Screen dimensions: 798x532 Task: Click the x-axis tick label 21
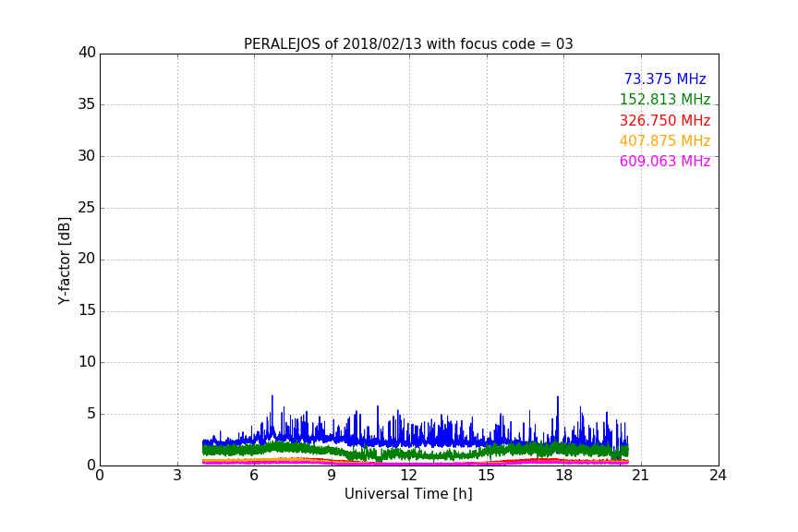(x=641, y=476)
